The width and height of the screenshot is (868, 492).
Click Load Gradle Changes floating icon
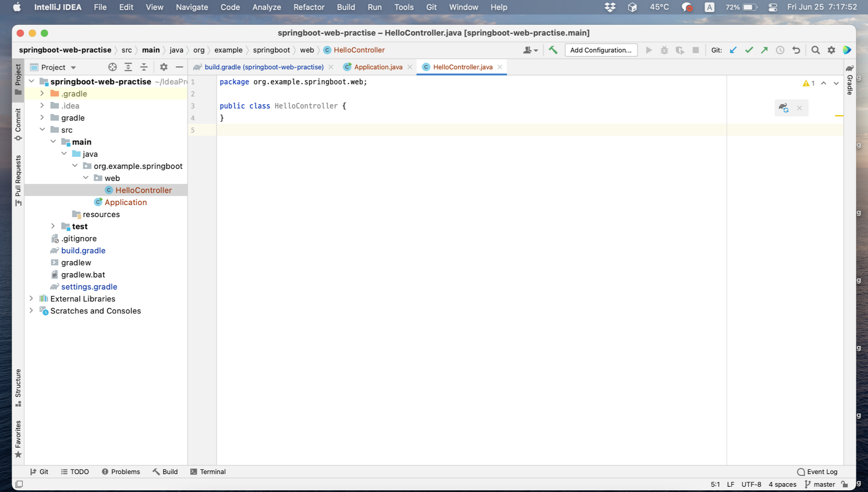coord(783,108)
